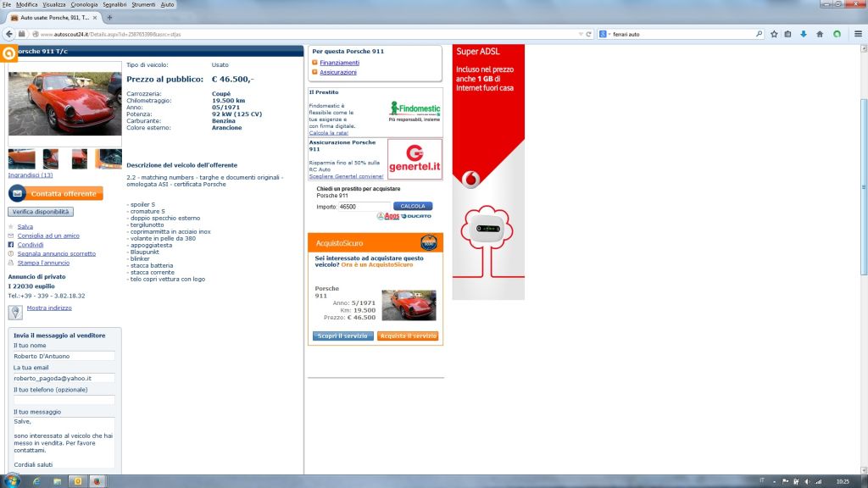The image size is (868, 488).
Task: Click Segnala annuncio scorretto link
Action: click(x=57, y=254)
